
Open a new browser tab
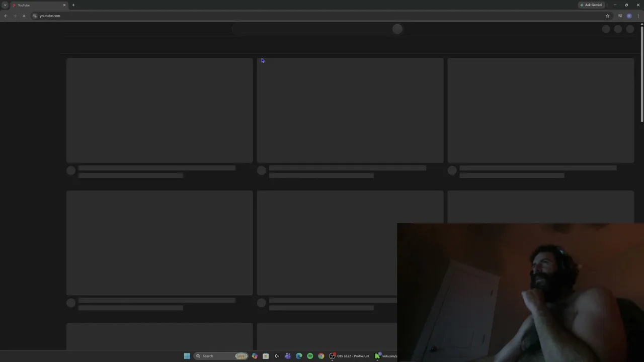point(73,5)
